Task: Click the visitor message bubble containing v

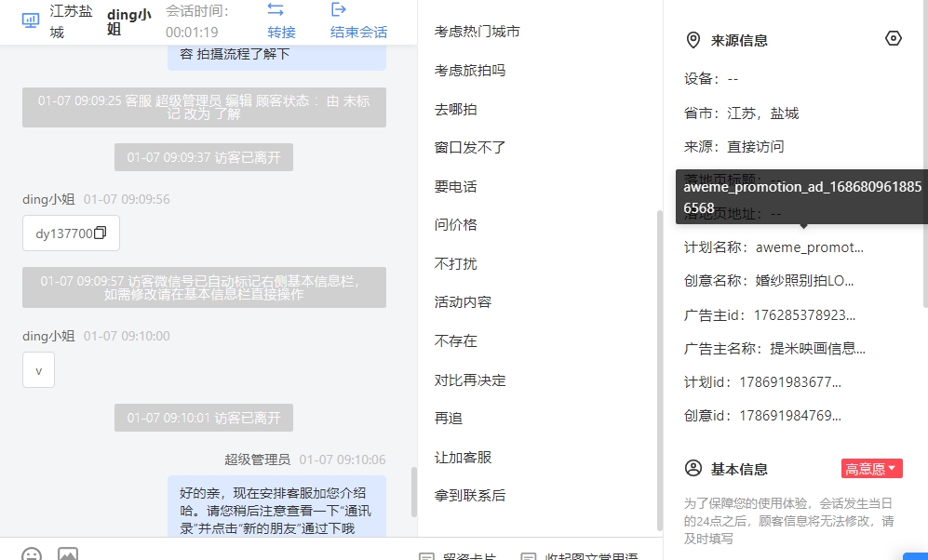Action: tap(38, 370)
